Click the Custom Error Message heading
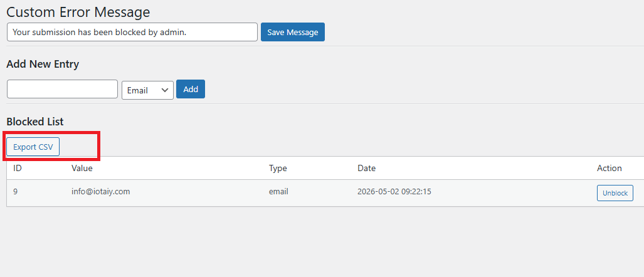This screenshot has height=277, width=644. click(x=78, y=12)
